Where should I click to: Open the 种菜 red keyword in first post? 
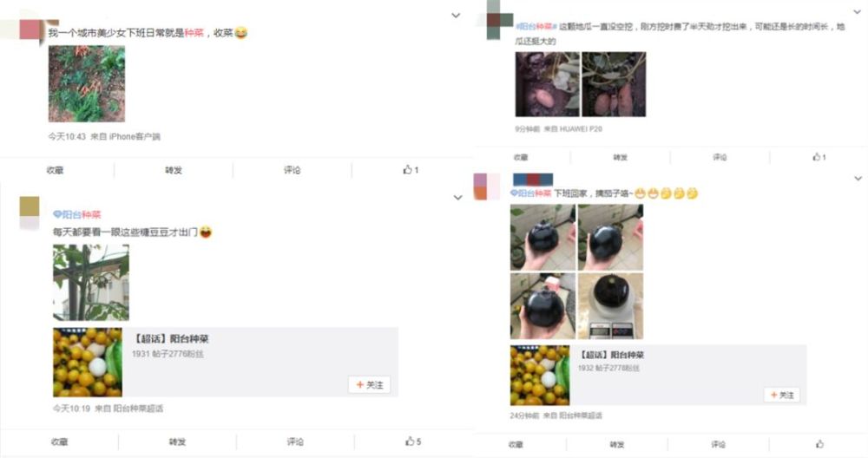click(x=194, y=33)
